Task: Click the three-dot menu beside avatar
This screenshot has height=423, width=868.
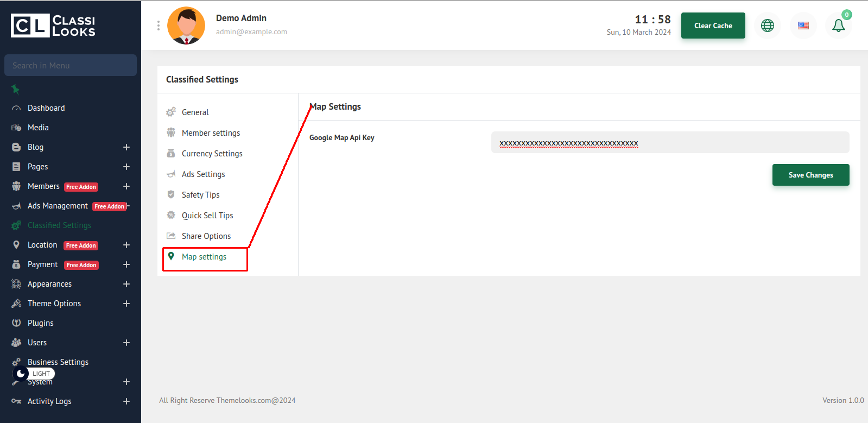Action: [159, 26]
